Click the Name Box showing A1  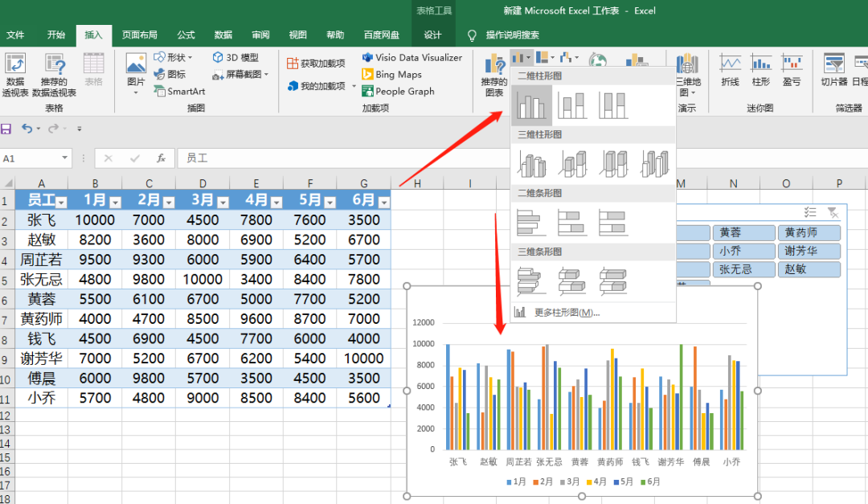tap(31, 158)
